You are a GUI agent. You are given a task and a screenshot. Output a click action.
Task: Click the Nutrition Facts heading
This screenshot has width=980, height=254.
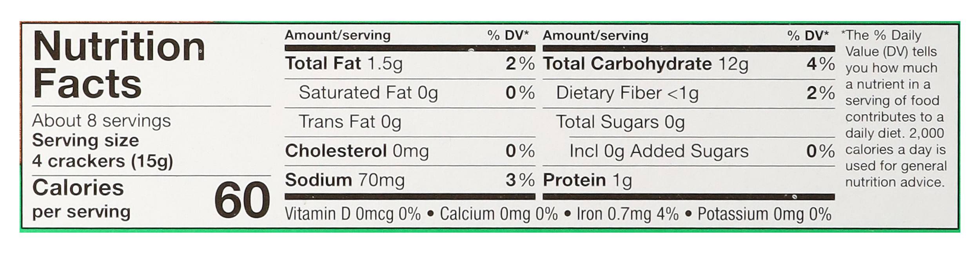[x=119, y=65]
